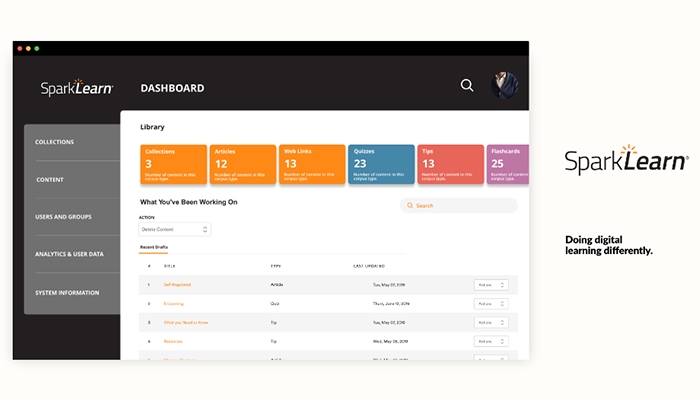The width and height of the screenshot is (700, 400).
Task: Expand the Delete Content action dropdown
Action: click(x=175, y=229)
